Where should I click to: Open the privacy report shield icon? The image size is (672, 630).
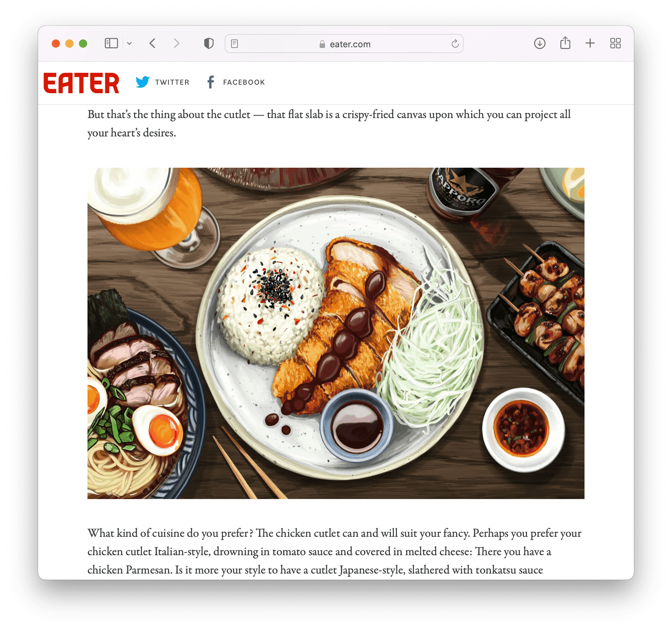(209, 43)
